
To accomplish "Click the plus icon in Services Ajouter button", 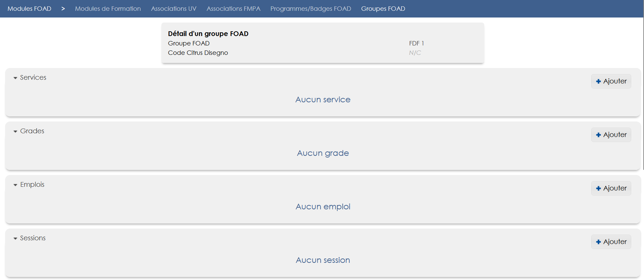I will point(598,81).
